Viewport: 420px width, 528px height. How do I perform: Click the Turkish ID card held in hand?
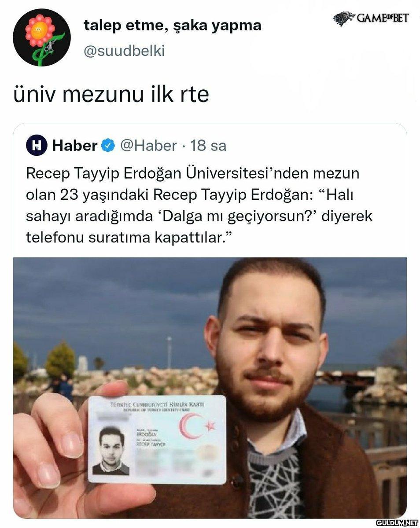[157, 440]
